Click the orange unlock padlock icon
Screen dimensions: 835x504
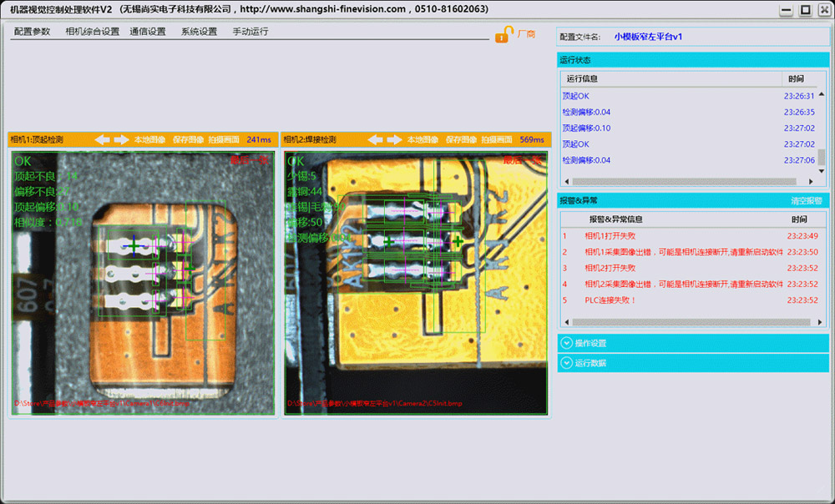click(504, 34)
